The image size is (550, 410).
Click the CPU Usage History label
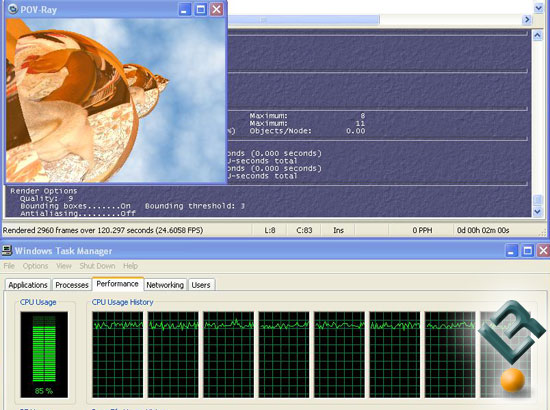click(122, 302)
